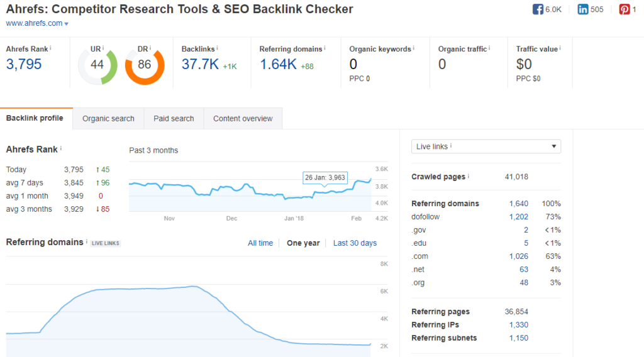
Task: Click the avg 7 days row label
Action: [x=25, y=183]
